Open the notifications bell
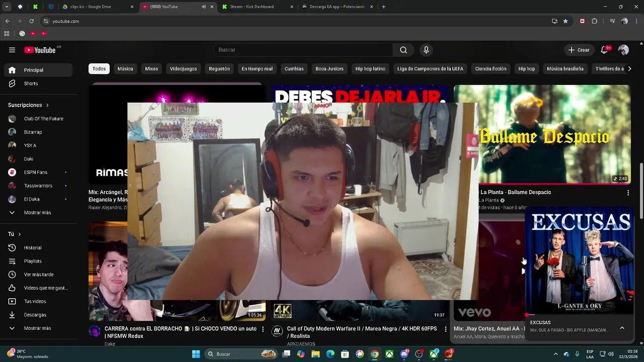Image resolution: width=644 pixels, height=362 pixels. pos(604,50)
